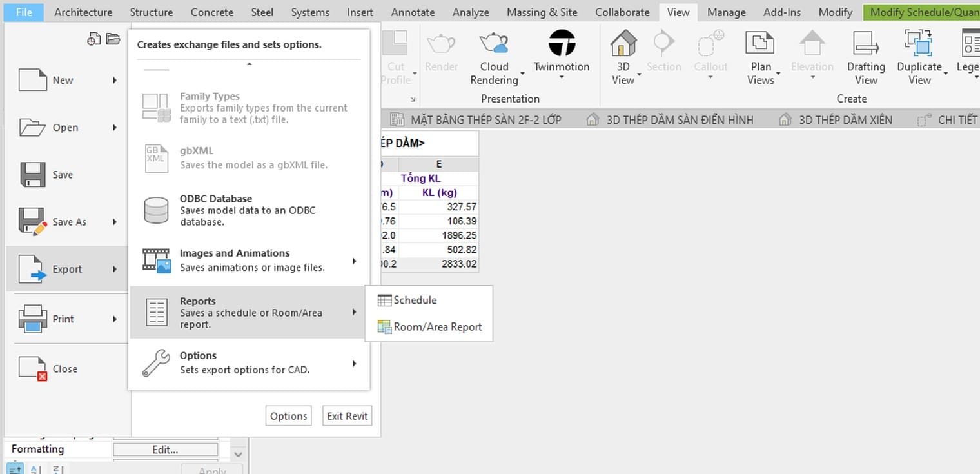Expand the Save As submenu arrow
980x474 pixels.
click(x=115, y=222)
